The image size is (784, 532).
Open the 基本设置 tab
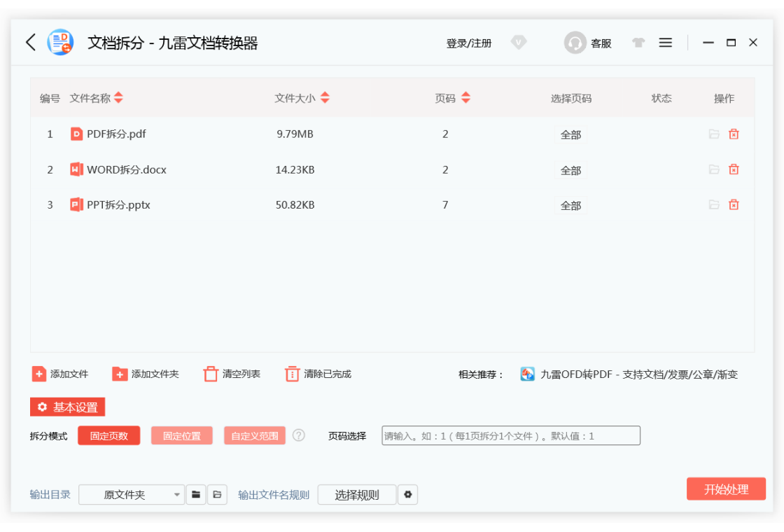pyautogui.click(x=67, y=407)
